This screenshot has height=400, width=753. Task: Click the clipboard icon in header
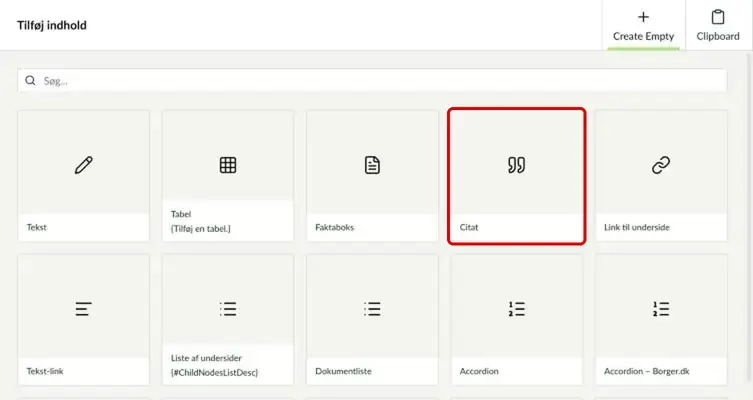(x=718, y=17)
